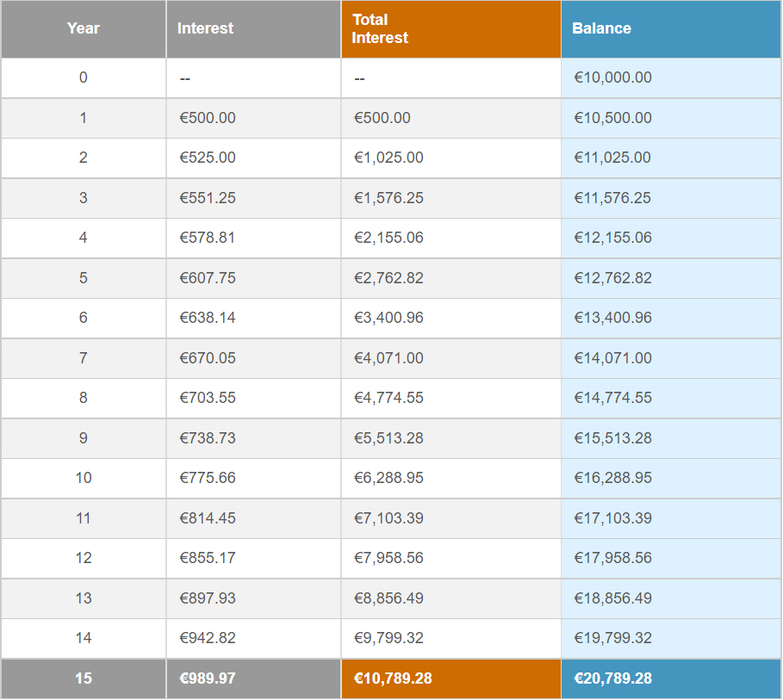Click the final balance €20,789.28

pos(612,678)
